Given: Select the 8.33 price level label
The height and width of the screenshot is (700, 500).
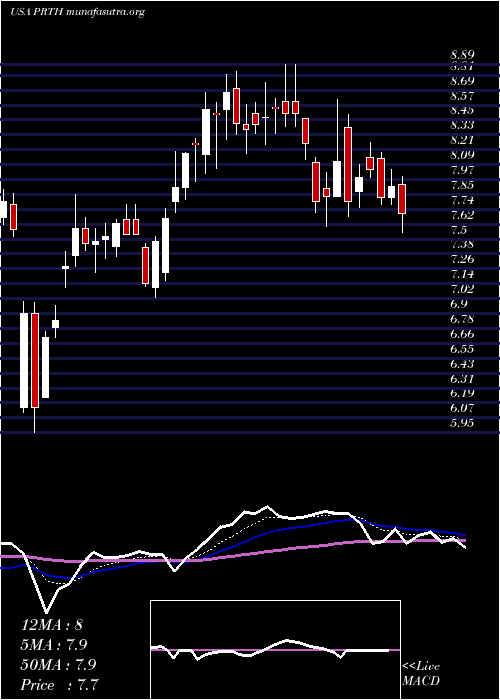Looking at the screenshot, I should 462,125.
